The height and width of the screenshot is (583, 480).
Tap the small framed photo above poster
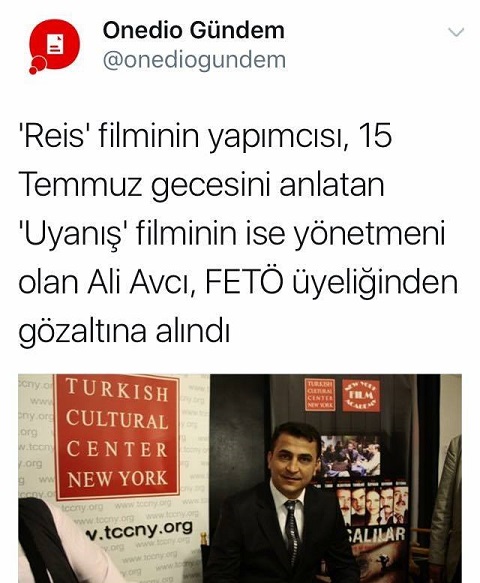click(350, 457)
